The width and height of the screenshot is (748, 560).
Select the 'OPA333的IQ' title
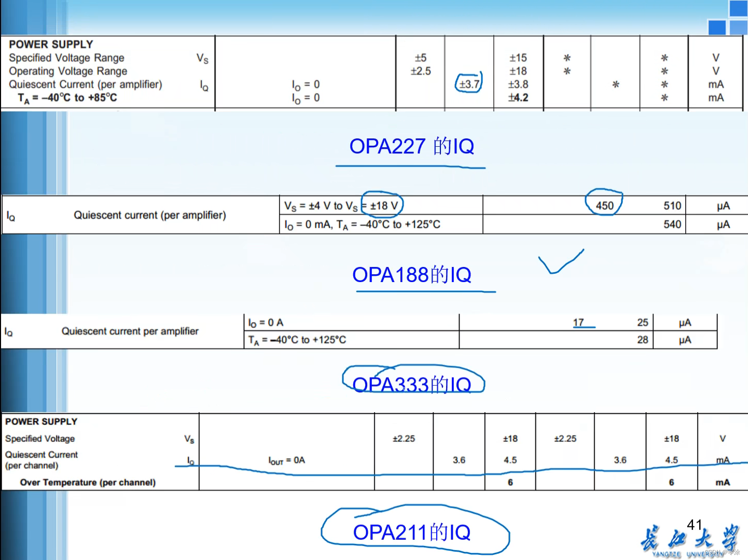[x=411, y=384]
